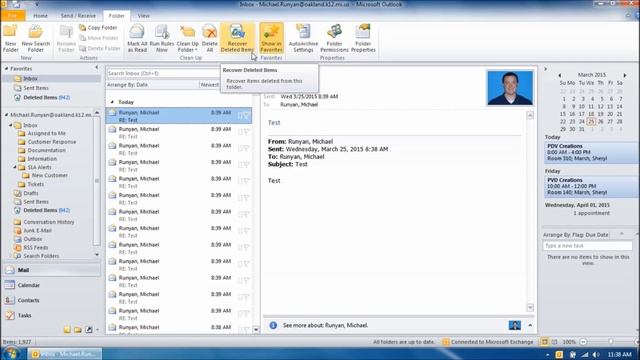The image size is (640, 360).
Task: Click Run Rules Now icon
Action: [162, 38]
